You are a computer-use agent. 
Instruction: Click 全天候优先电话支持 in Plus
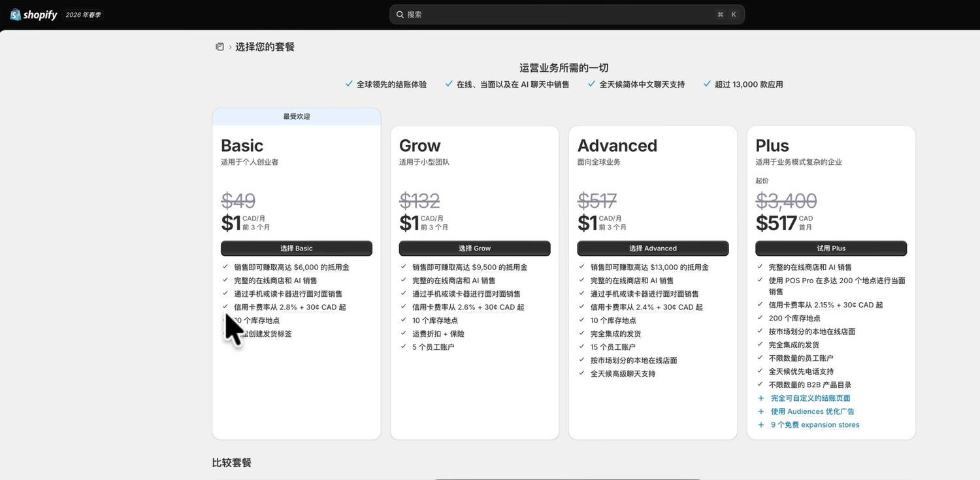[x=801, y=371]
